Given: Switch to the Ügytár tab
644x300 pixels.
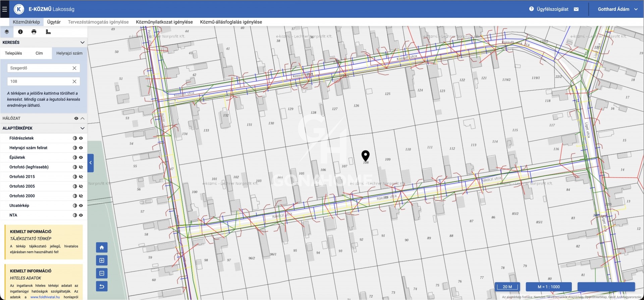Looking at the screenshot, I should click(54, 22).
